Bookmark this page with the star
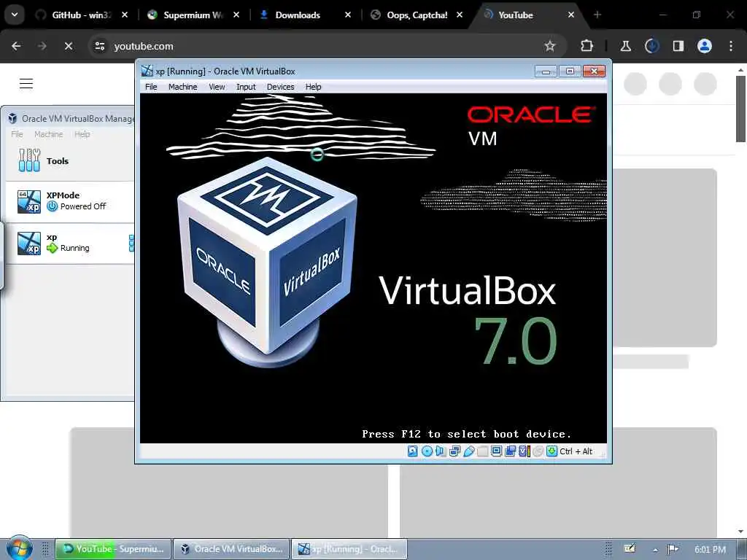Viewport: 747px width, 560px height. tap(550, 46)
